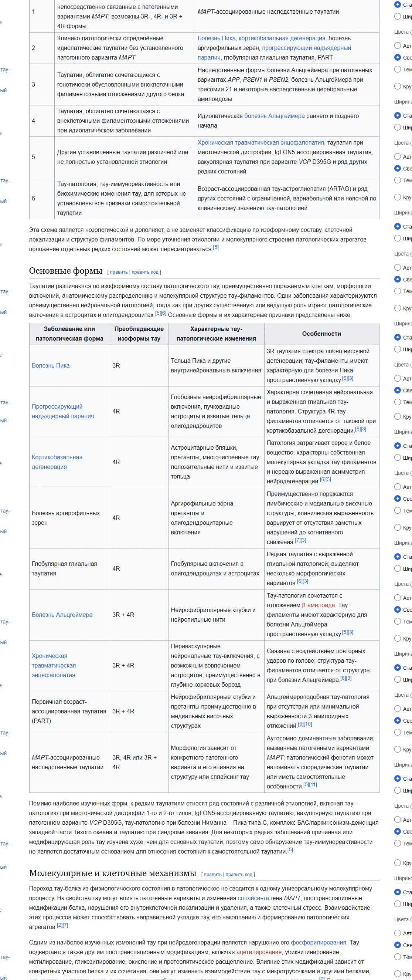Open citation [8] in the Хроническая травматическая энцефалопатия row

coord(343,678)
